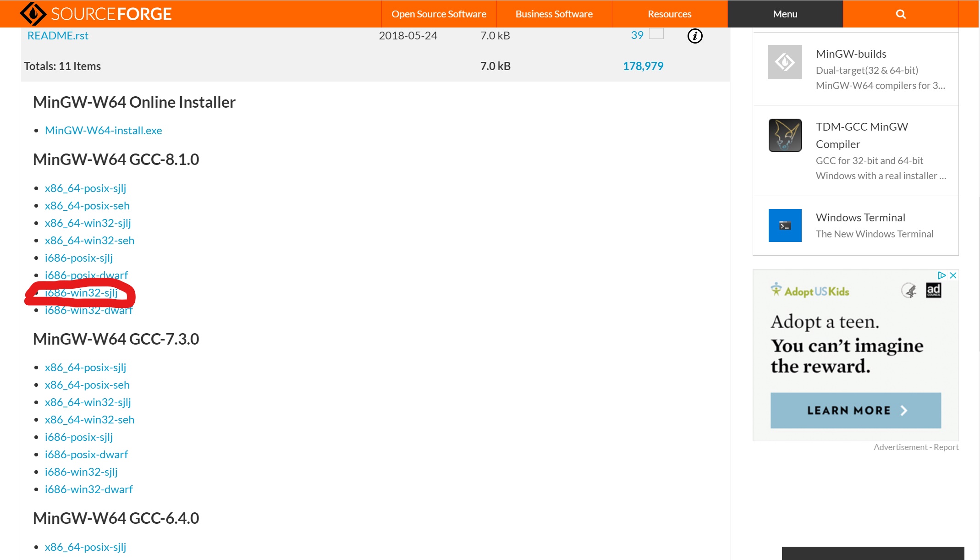Click x86_64-posix-seh under GCC-7.3.0

click(x=87, y=385)
